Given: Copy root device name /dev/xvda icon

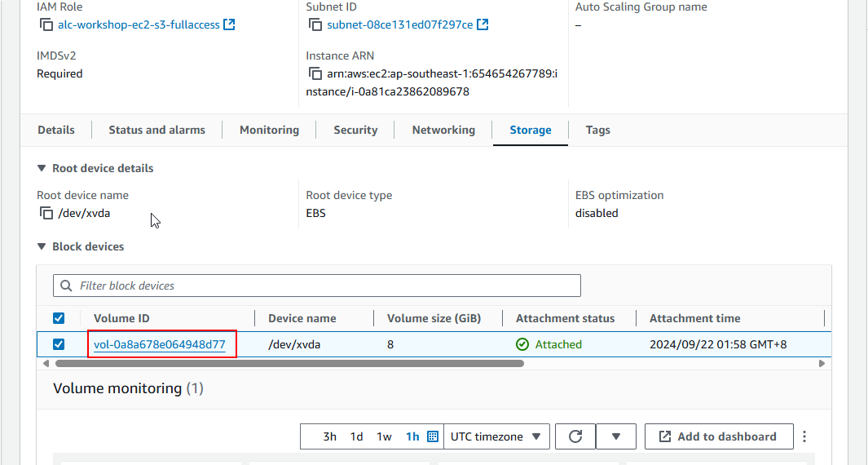Looking at the screenshot, I should [46, 213].
